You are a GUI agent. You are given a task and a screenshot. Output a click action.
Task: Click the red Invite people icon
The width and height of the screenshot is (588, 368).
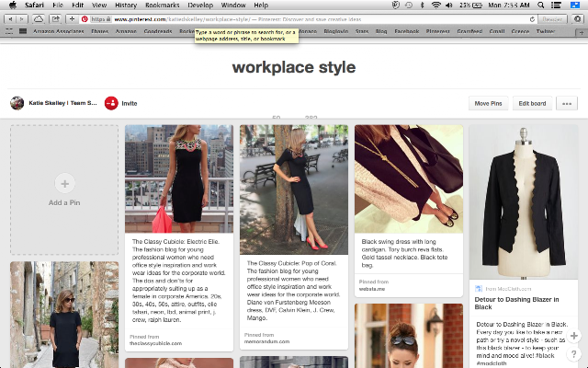point(111,103)
